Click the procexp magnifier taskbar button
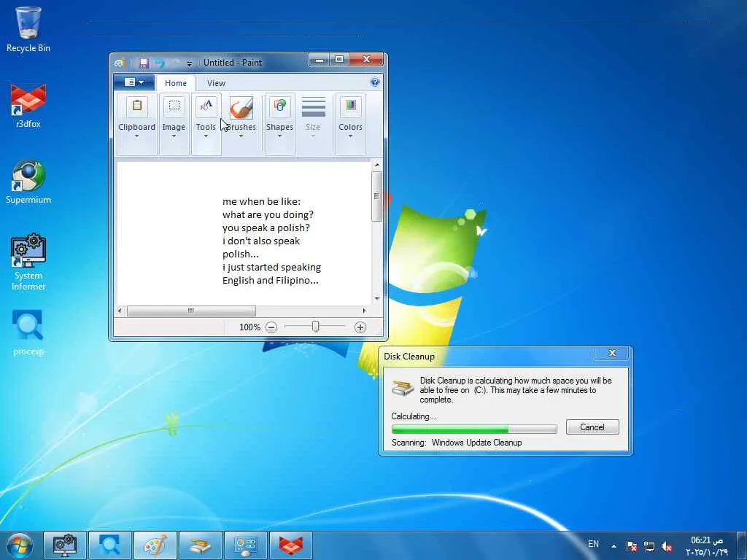747x560 pixels. click(110, 545)
